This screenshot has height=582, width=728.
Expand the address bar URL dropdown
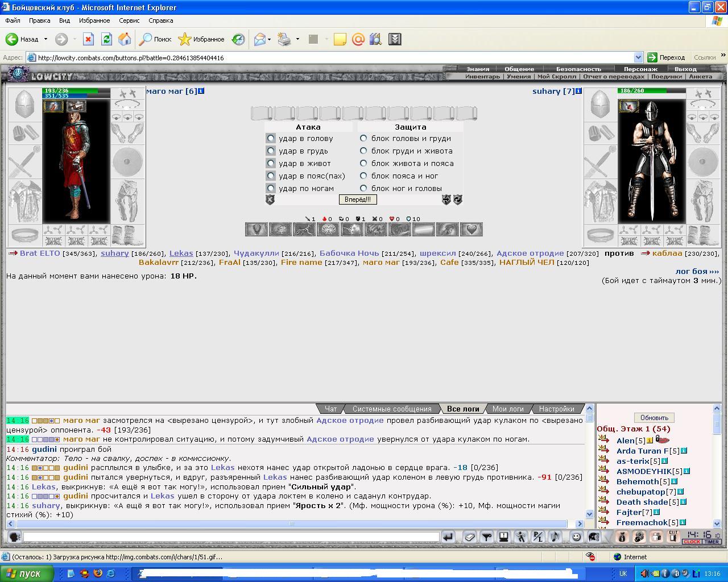[x=638, y=57]
